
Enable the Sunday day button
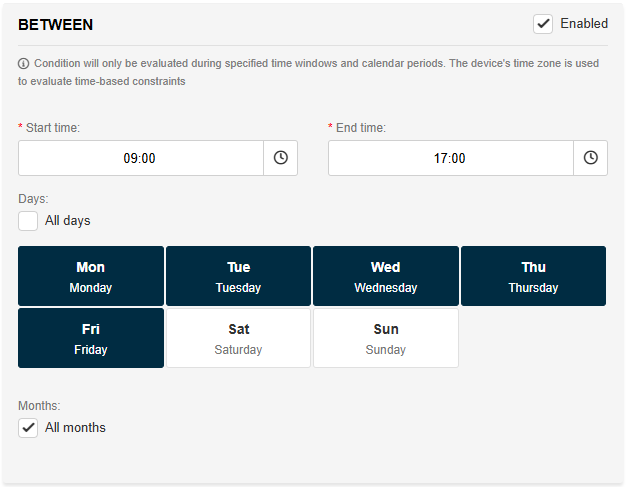click(x=386, y=338)
